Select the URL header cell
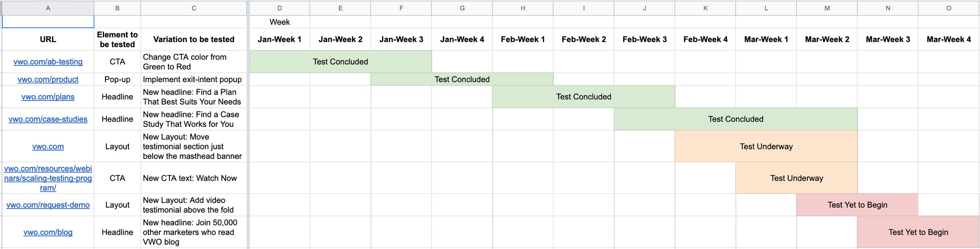 tap(47, 39)
